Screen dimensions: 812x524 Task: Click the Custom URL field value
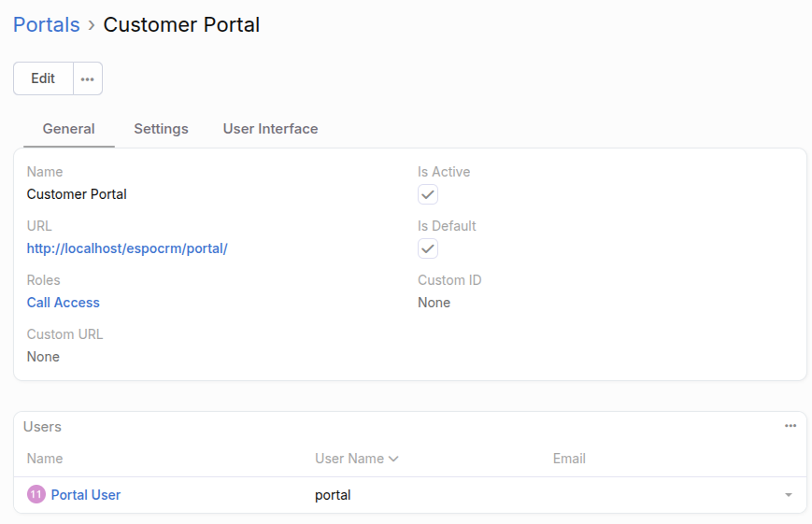click(x=43, y=357)
